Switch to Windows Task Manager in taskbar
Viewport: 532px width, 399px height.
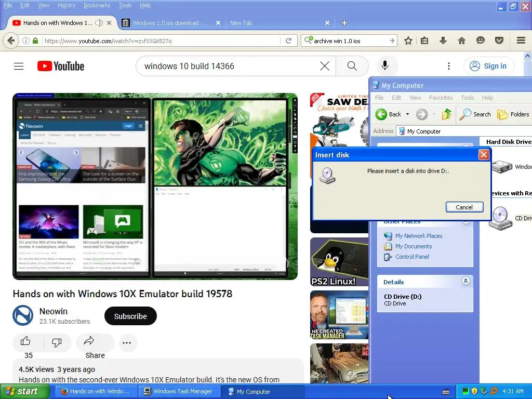tap(179, 392)
